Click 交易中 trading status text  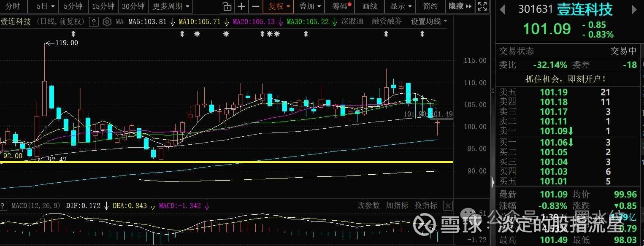pyautogui.click(x=624, y=51)
